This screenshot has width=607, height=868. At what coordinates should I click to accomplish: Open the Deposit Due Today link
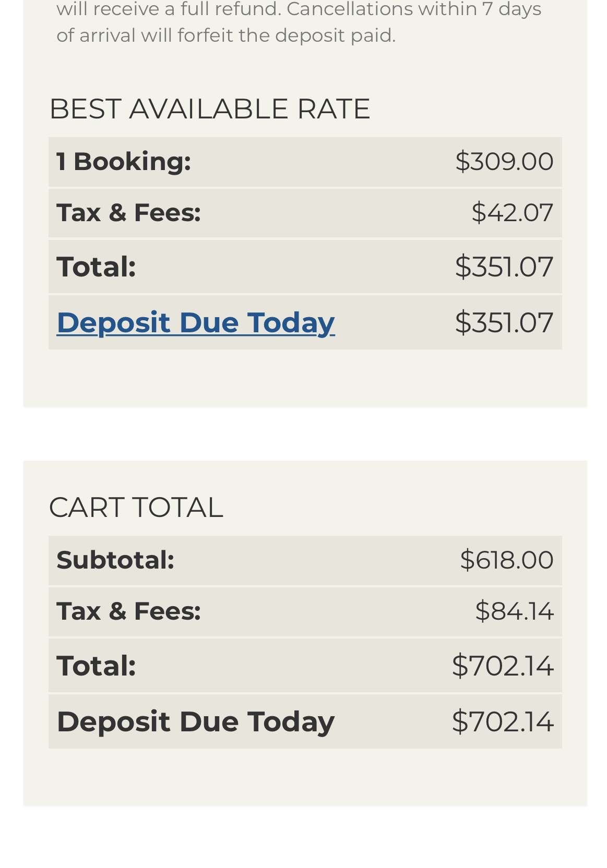click(x=196, y=322)
